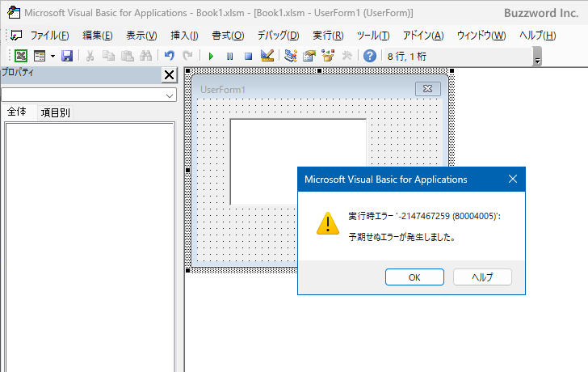Click the View Microsoft Excel toolbar icon
Viewport: 588px width, 372px height.
[x=21, y=57]
